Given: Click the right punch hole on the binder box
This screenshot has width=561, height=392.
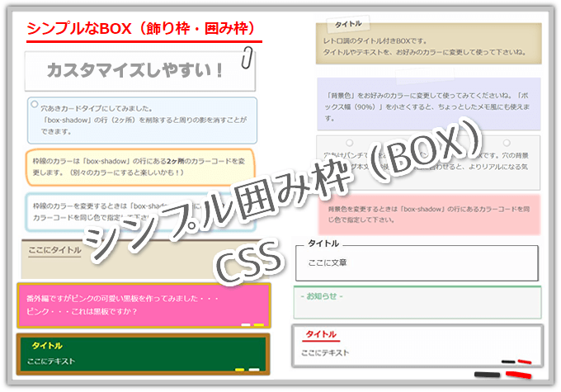Looking at the screenshot, I should [506, 143].
